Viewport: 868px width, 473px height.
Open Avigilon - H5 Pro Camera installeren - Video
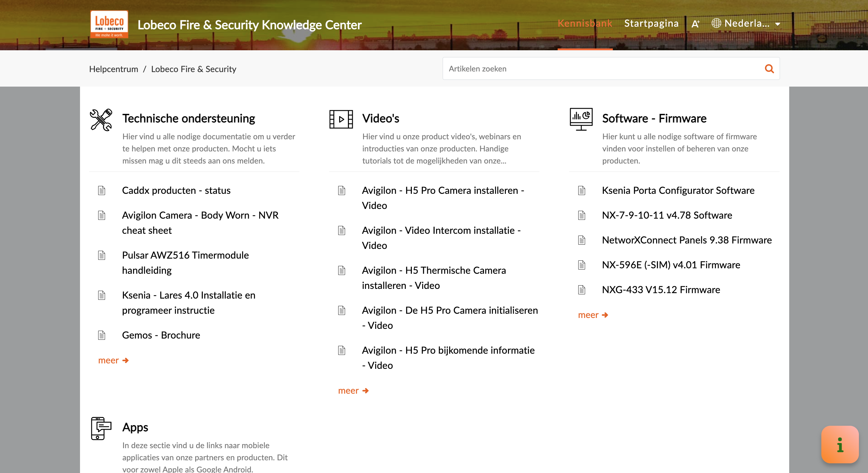point(443,198)
